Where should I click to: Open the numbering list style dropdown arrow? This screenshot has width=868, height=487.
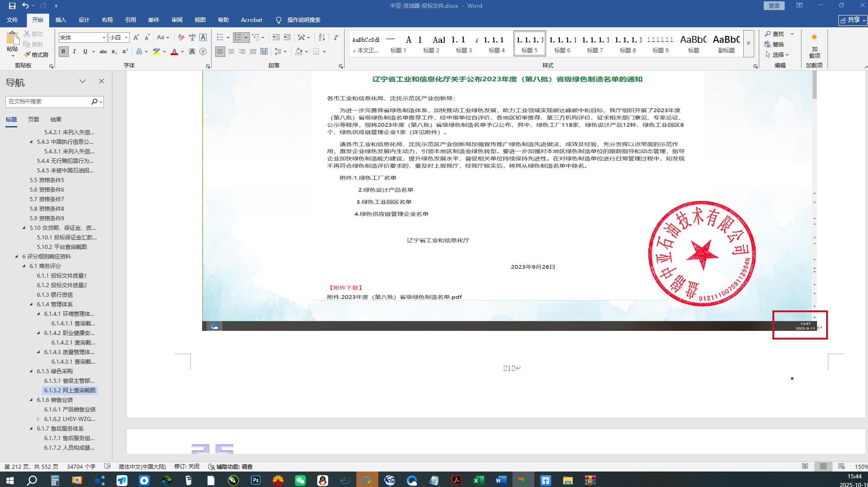[x=246, y=37]
